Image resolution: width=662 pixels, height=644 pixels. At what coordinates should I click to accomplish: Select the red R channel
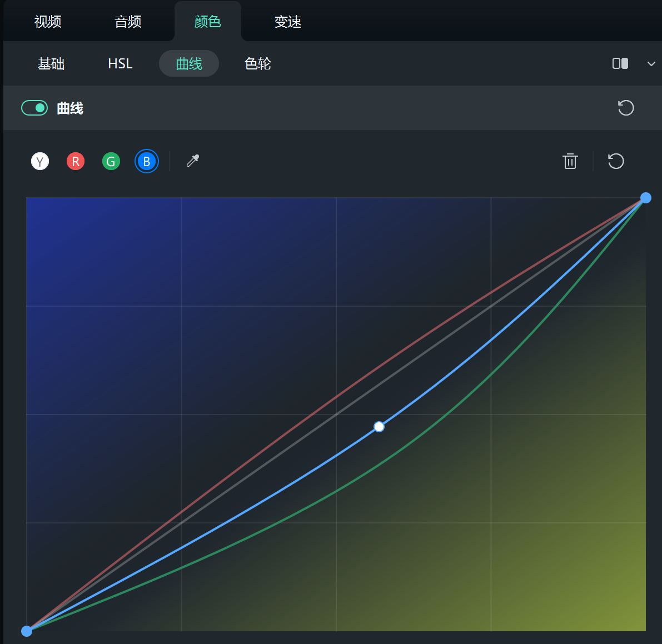(x=76, y=162)
